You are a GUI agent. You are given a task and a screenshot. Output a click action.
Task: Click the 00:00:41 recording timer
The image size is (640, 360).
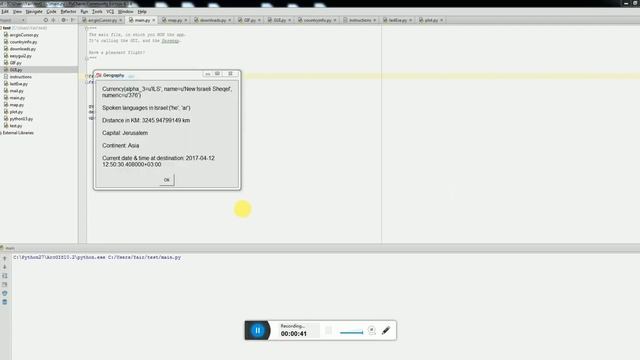pyautogui.click(x=293, y=334)
